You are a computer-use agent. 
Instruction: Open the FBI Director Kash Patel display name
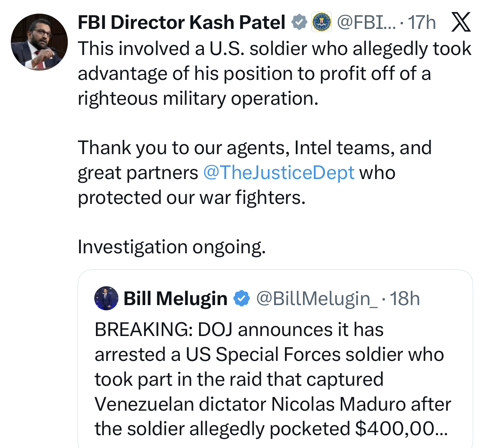pos(181,22)
